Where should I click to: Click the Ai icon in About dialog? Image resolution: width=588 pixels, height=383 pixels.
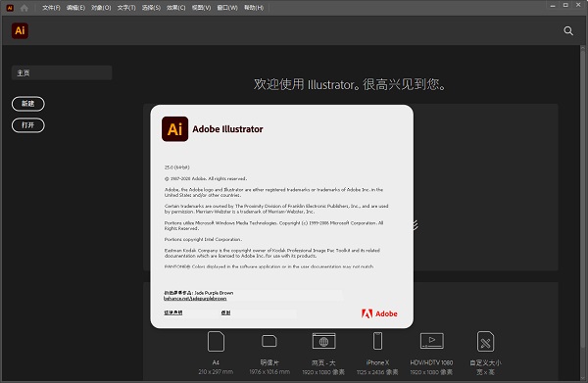point(175,129)
